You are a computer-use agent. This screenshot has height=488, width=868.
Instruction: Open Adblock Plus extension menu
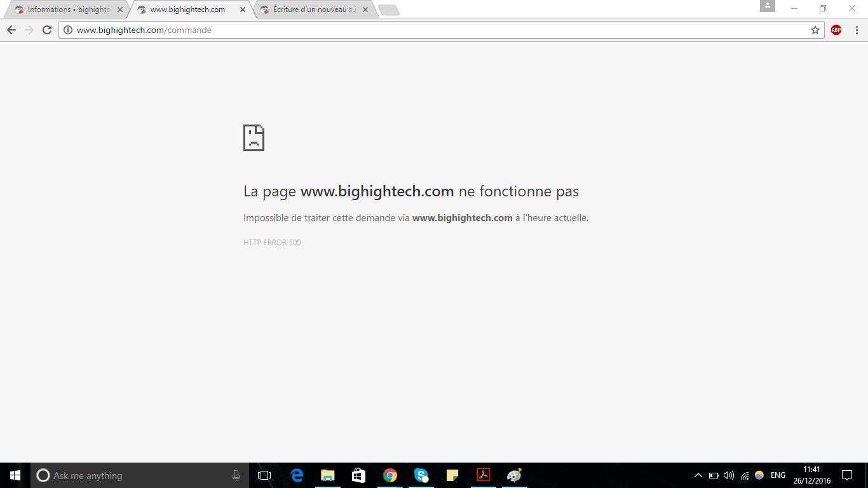[x=836, y=30]
